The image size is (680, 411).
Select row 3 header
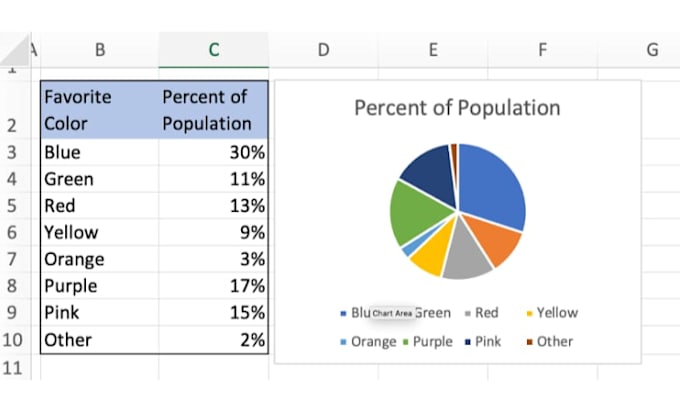point(15,152)
